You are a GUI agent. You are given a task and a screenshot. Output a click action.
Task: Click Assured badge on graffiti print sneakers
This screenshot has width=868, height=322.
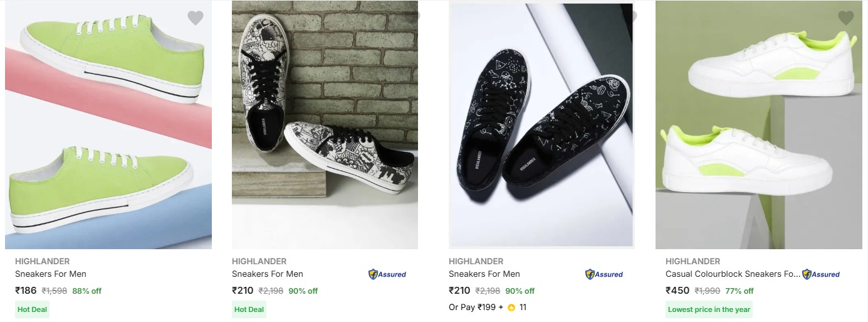coord(387,274)
